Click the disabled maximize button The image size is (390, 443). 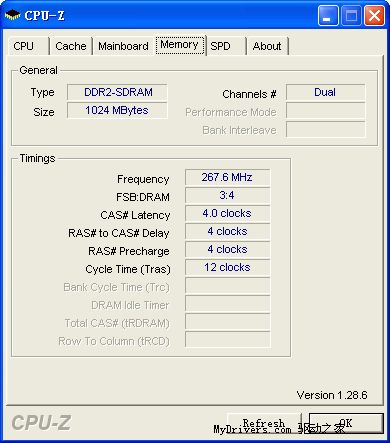point(351,15)
